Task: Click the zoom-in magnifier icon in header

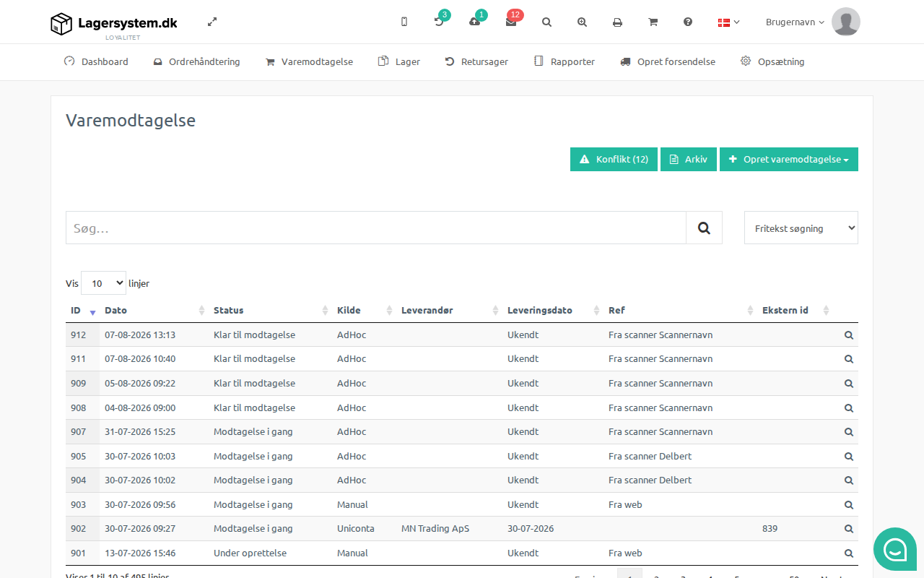Action: (582, 22)
